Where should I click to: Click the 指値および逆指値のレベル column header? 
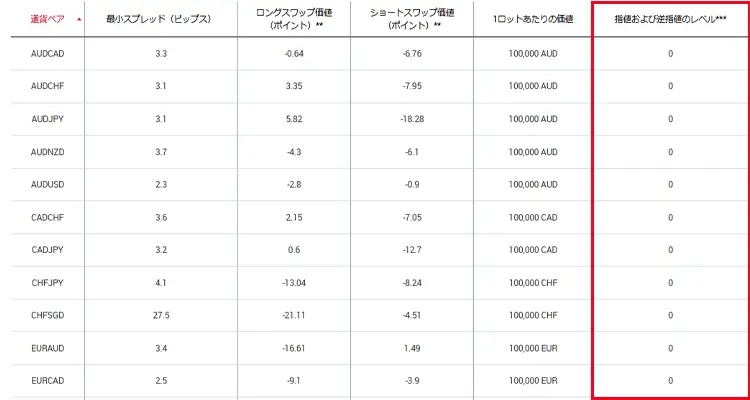point(671,20)
